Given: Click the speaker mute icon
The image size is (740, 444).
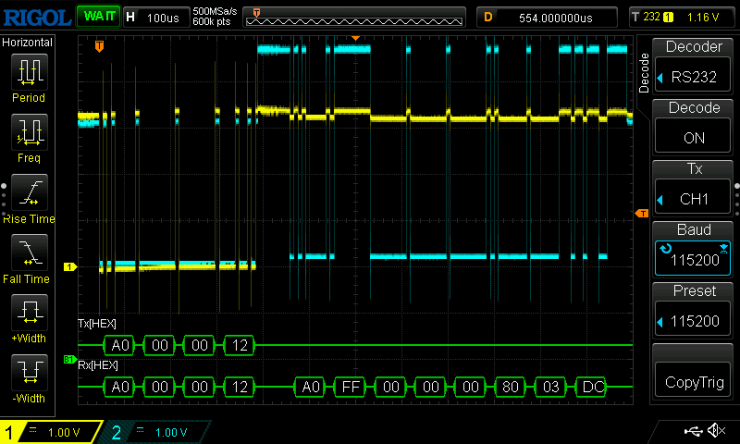Looking at the screenshot, I should 716,430.
